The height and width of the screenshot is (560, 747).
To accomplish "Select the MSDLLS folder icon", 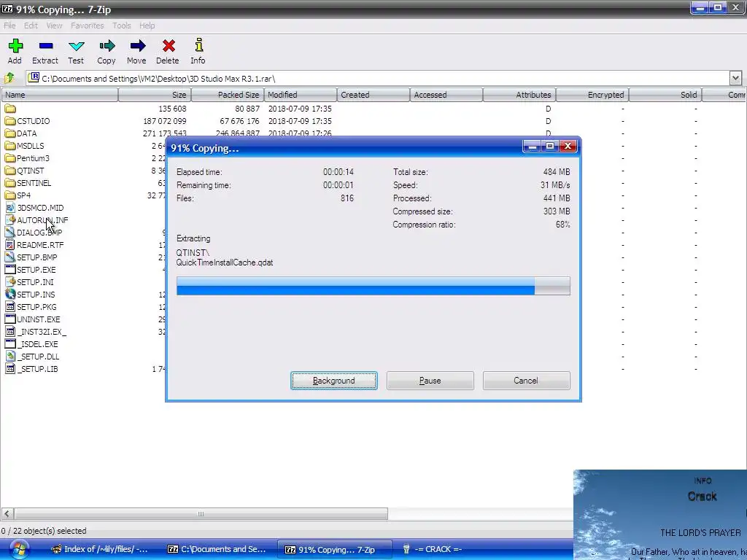I will click(x=10, y=146).
